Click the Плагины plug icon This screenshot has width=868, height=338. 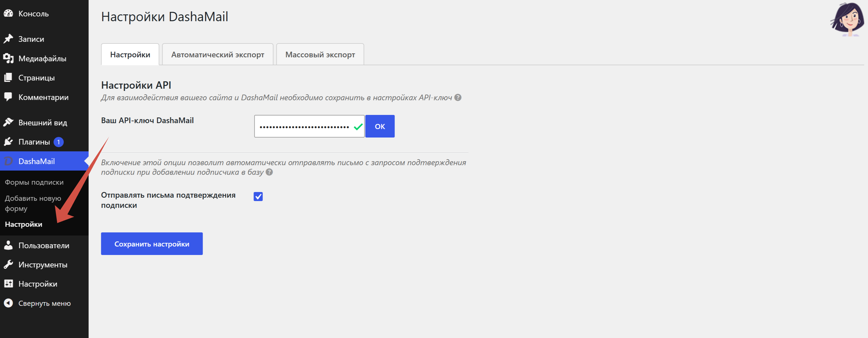8,142
